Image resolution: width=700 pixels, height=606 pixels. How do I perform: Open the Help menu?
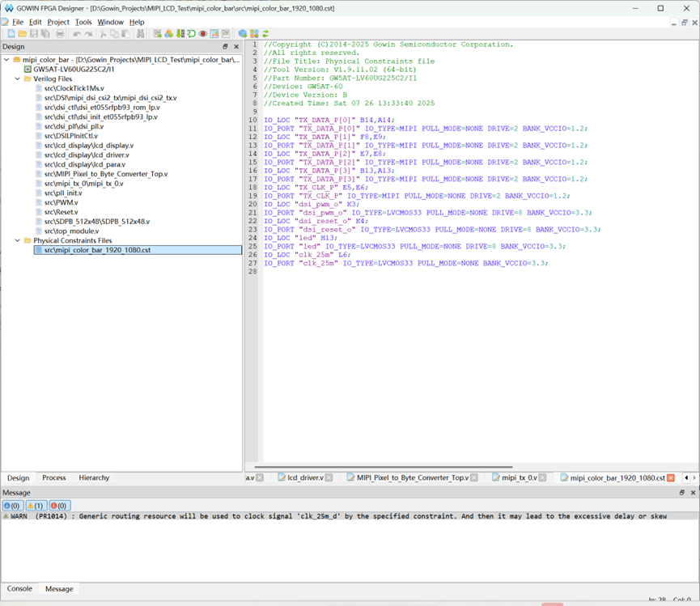(137, 22)
